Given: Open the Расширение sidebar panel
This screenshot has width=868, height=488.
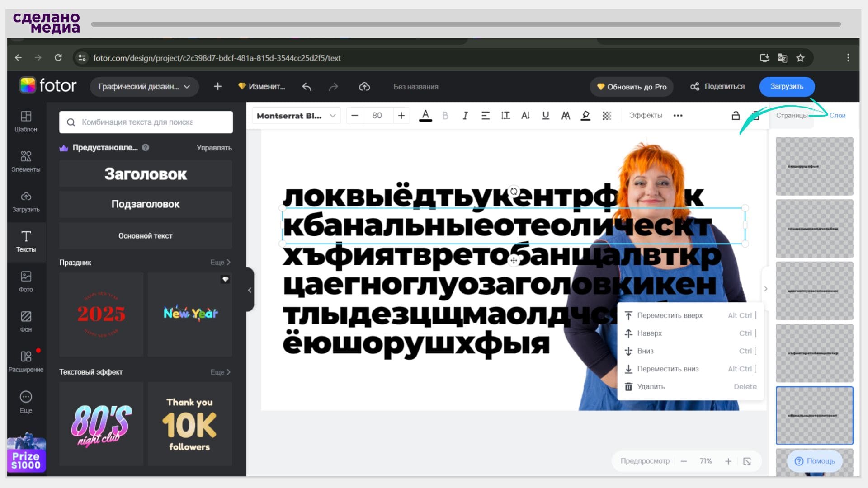Looking at the screenshot, I should click(26, 361).
